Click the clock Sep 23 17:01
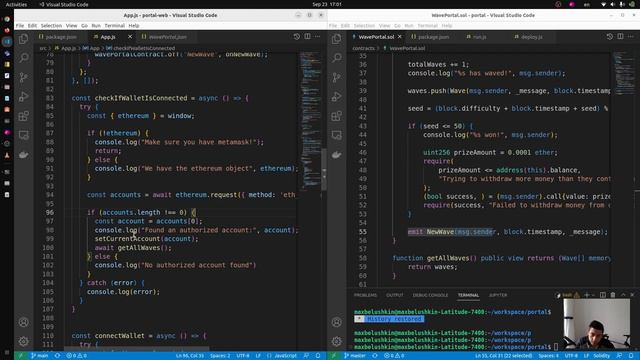This screenshot has width=640, height=360. 327,4
